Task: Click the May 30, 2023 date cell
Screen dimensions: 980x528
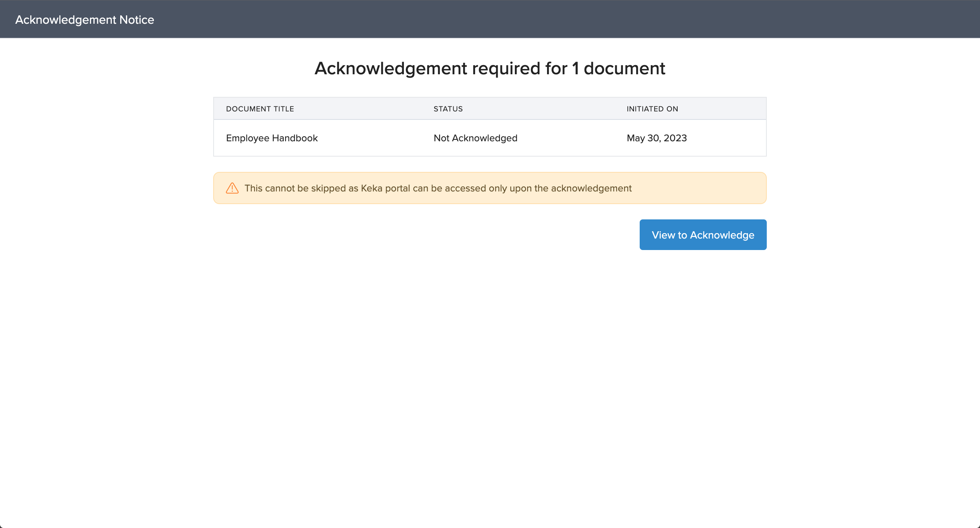Action: pos(657,138)
